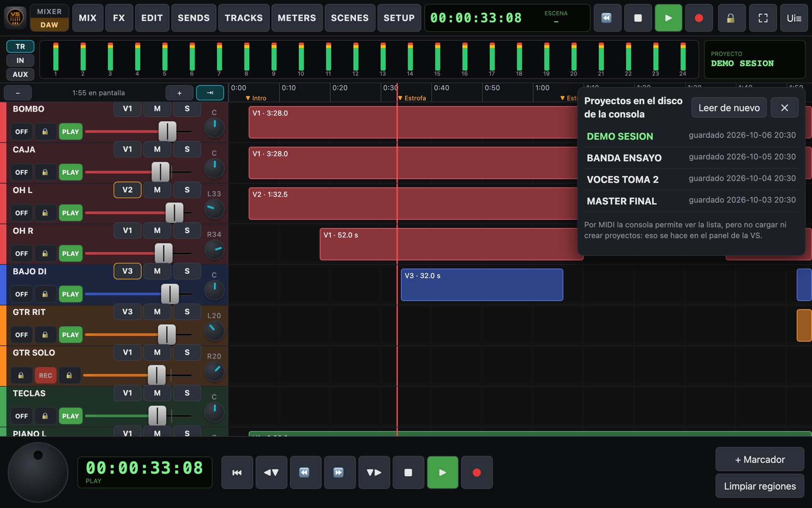812x508 pixels.
Task: Click the Leer de nuevo button
Action: tap(729, 108)
